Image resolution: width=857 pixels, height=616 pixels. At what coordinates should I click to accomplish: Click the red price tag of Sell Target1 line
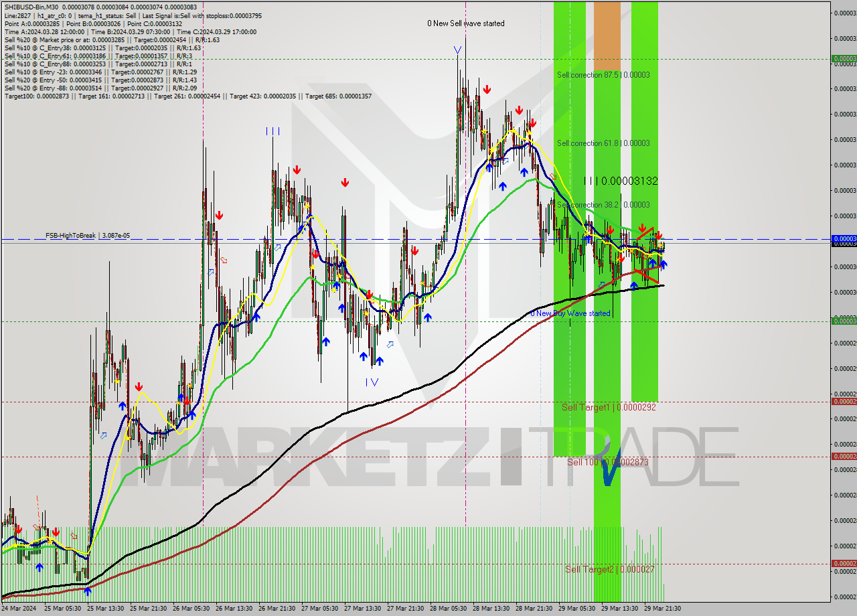click(x=844, y=402)
